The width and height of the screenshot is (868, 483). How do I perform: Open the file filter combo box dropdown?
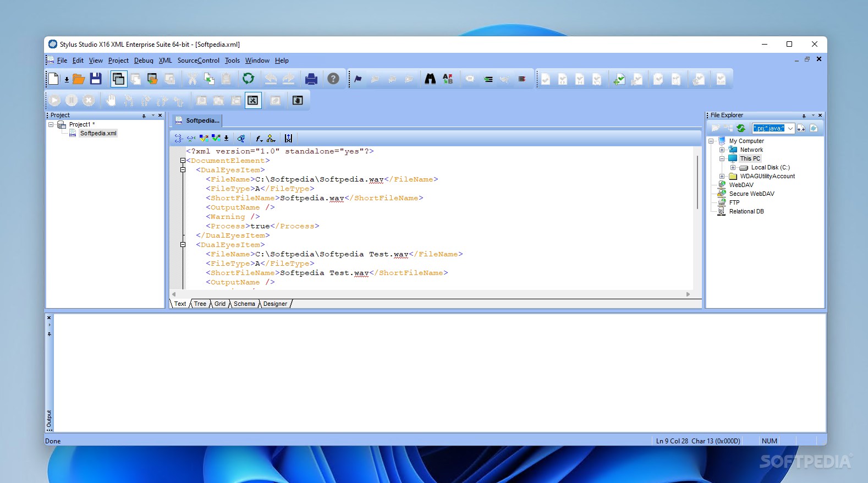pyautogui.click(x=790, y=128)
